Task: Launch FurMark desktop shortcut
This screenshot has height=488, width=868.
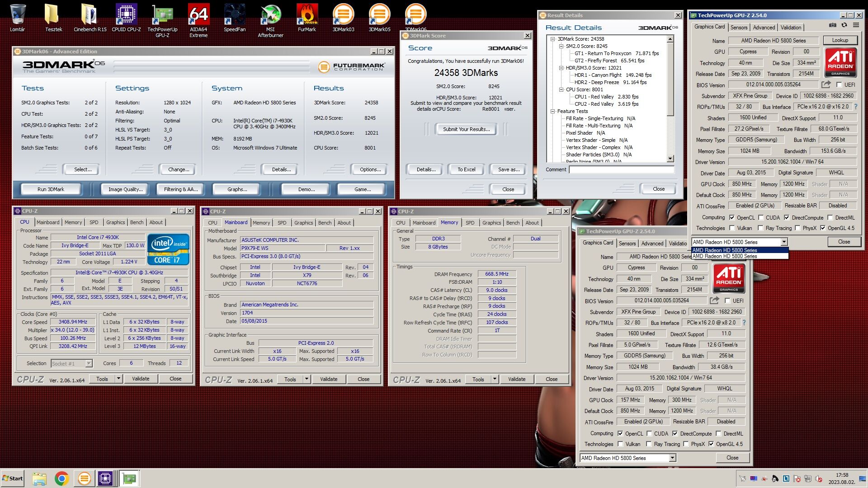Action: tap(307, 18)
